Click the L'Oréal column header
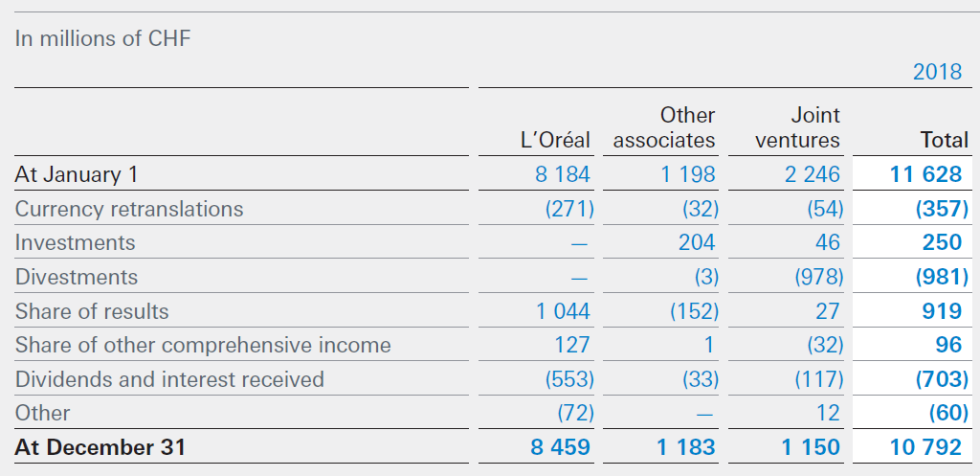The image size is (980, 476). click(x=555, y=141)
